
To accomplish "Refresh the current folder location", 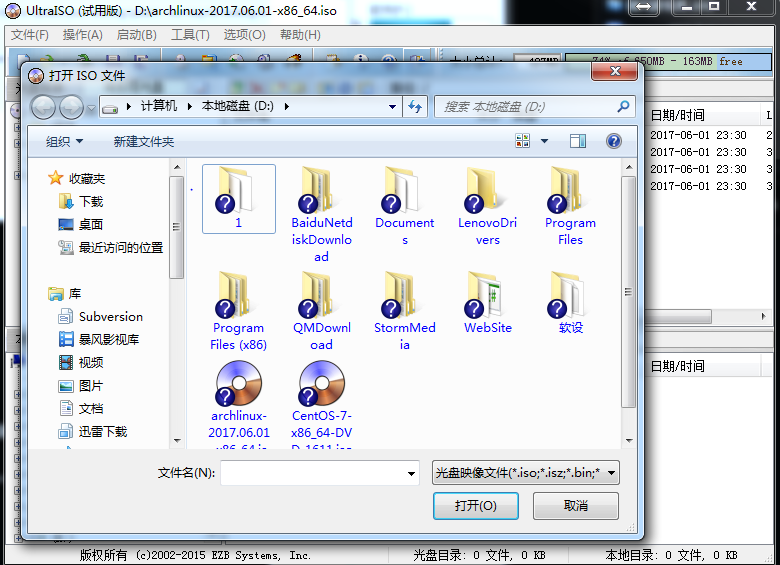I will point(415,106).
